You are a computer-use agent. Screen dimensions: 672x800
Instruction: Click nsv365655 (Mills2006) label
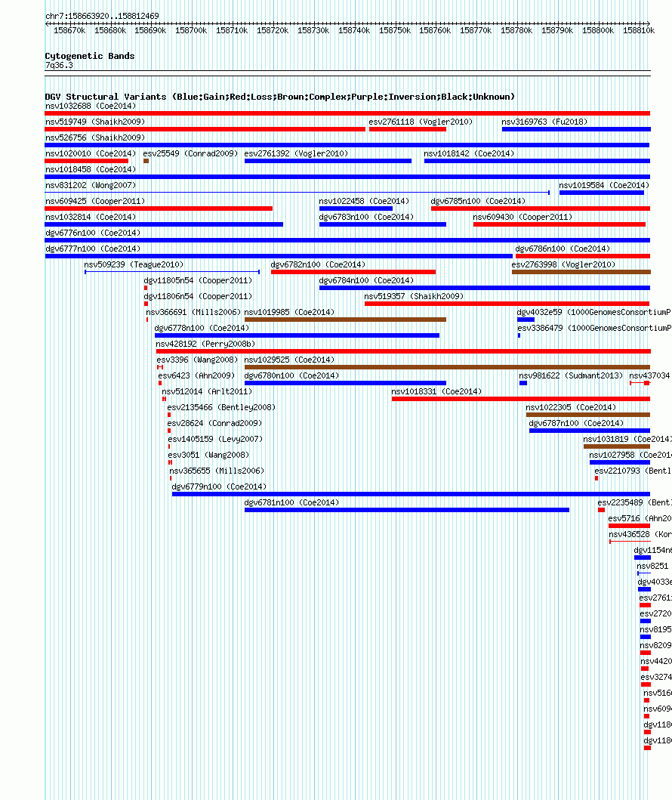(x=217, y=471)
